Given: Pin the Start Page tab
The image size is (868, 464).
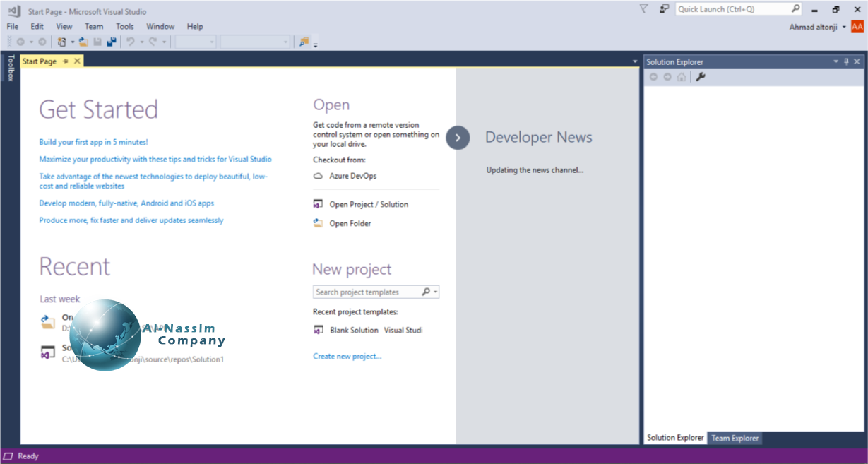Looking at the screenshot, I should (x=66, y=61).
